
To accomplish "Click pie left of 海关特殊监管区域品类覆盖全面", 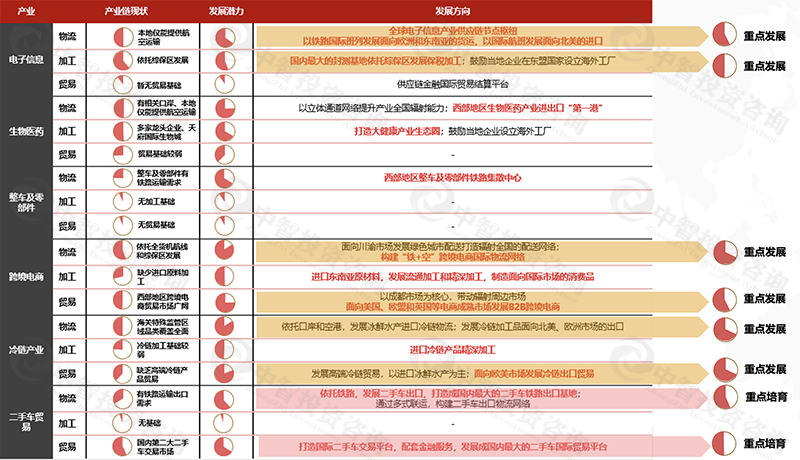I will click(122, 326).
